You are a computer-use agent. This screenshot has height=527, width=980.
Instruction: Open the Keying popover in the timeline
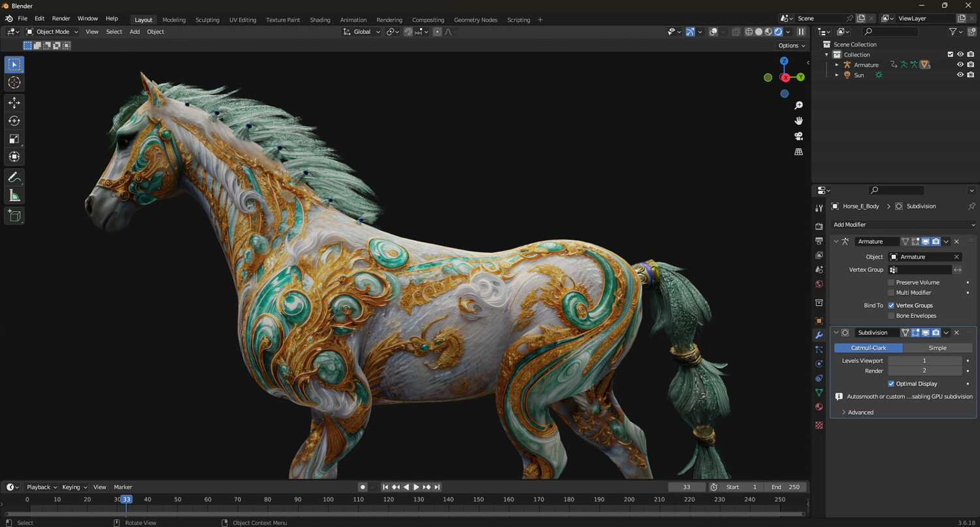tap(74, 487)
